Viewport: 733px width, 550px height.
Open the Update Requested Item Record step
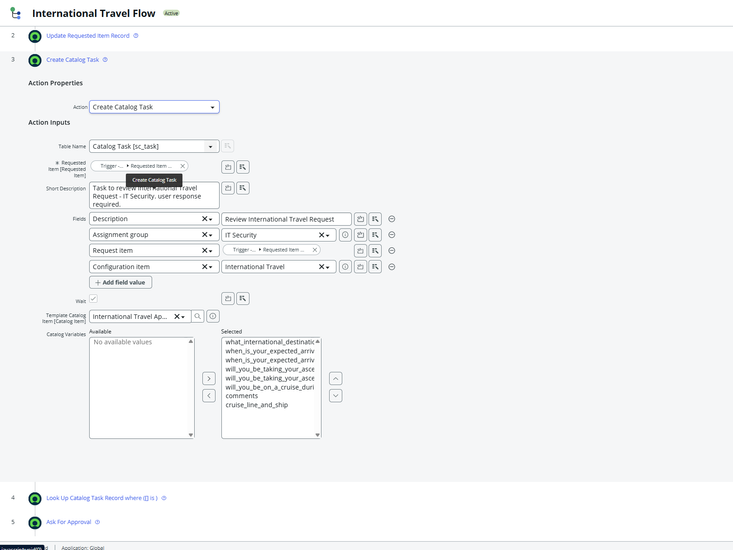(88, 36)
